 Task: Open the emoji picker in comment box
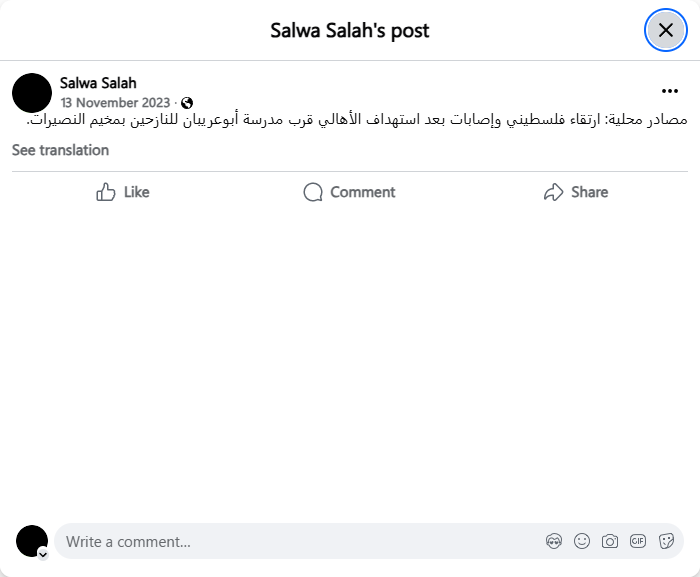[x=582, y=541]
